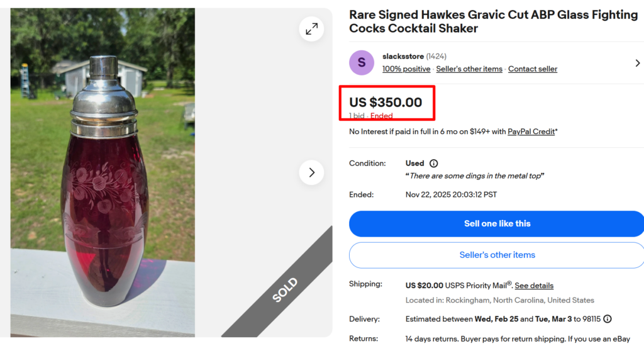The image size is (644, 346).
Task: Click the US $350.00 sold price
Action: [x=386, y=103]
